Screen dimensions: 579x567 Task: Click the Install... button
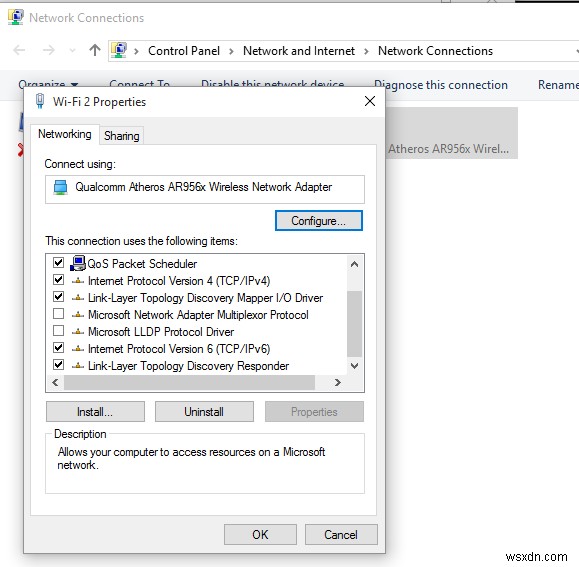pyautogui.click(x=95, y=412)
